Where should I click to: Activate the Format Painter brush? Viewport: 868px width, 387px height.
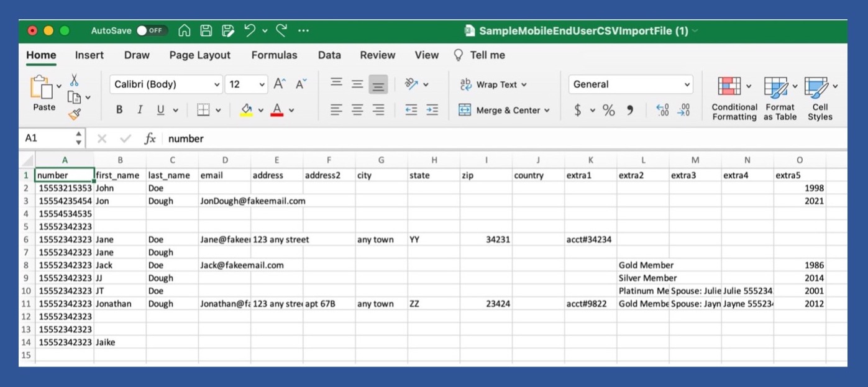click(75, 114)
